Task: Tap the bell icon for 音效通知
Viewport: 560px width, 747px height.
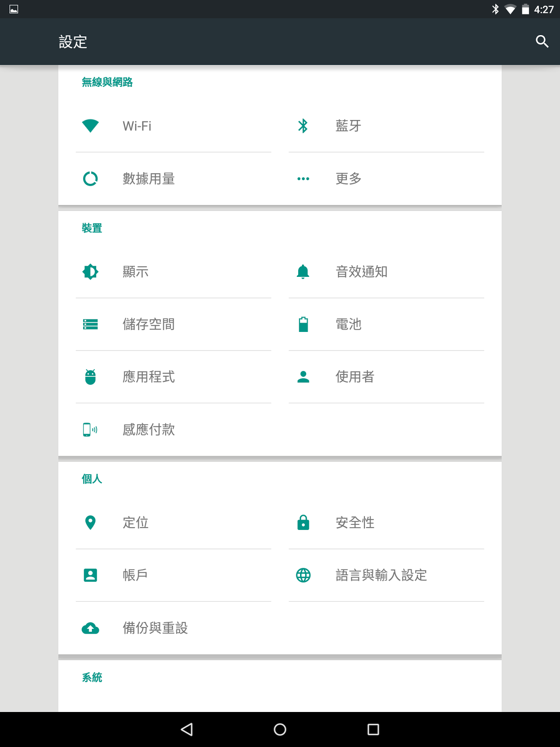Action: 303,272
